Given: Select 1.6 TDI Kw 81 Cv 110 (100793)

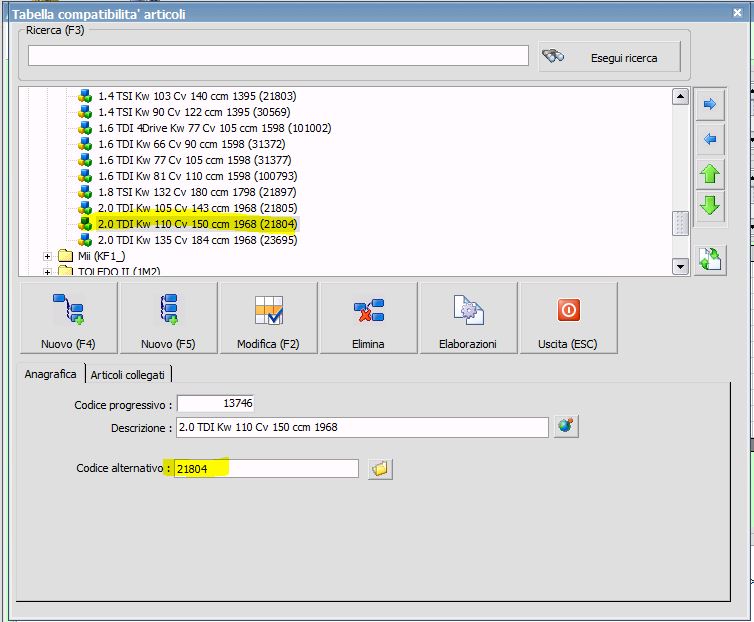Looking at the screenshot, I should pos(198,176).
